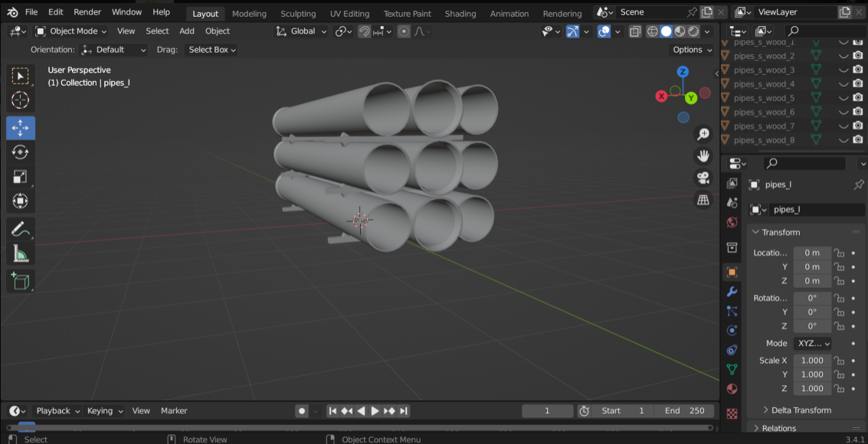This screenshot has width=868, height=444.
Task: Activate the Rotate tool
Action: pyautogui.click(x=21, y=152)
